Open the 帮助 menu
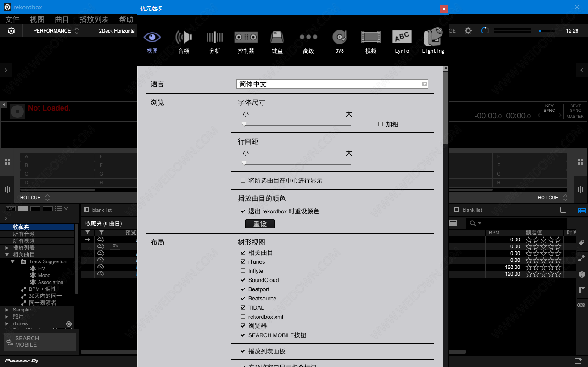 click(126, 19)
